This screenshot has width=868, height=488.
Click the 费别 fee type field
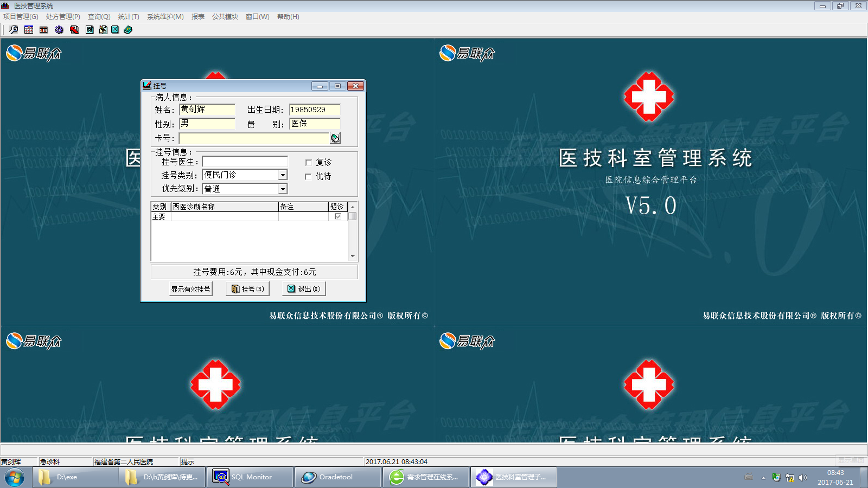(x=315, y=124)
